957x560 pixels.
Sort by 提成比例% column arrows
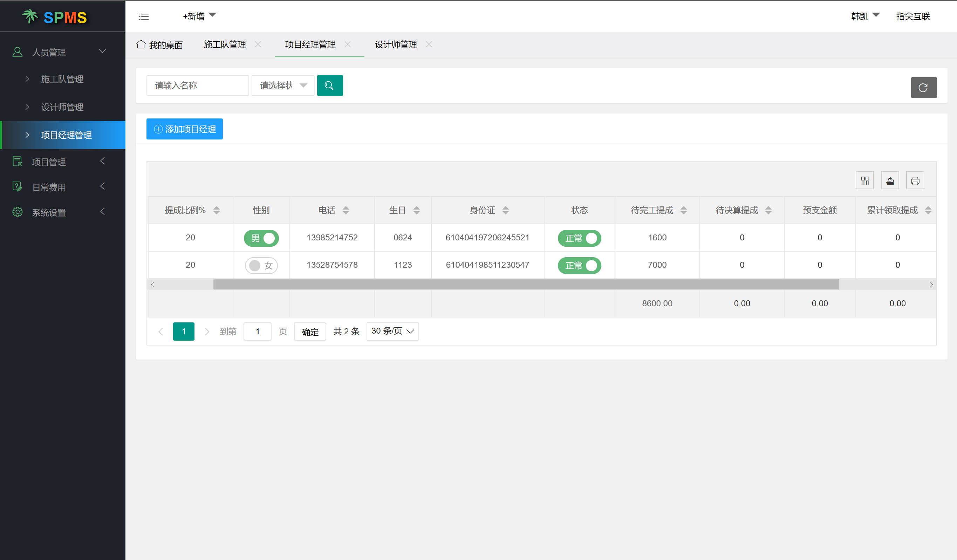point(217,210)
